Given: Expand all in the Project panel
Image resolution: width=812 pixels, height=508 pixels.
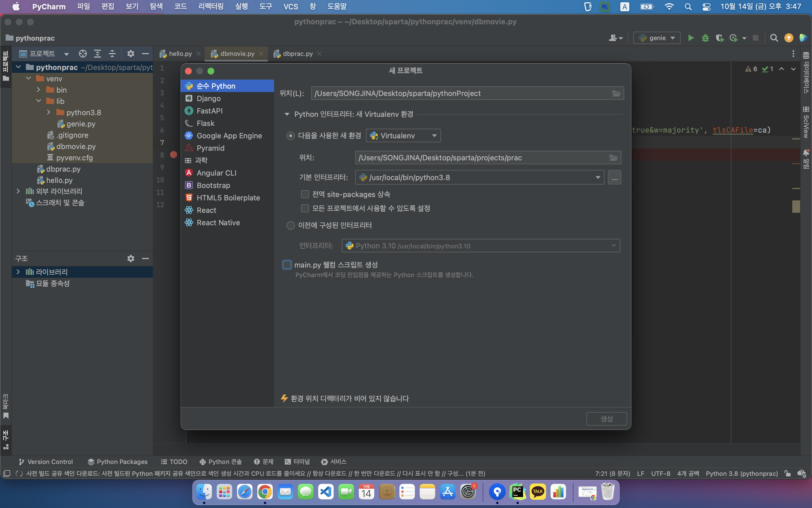Looking at the screenshot, I should point(97,54).
